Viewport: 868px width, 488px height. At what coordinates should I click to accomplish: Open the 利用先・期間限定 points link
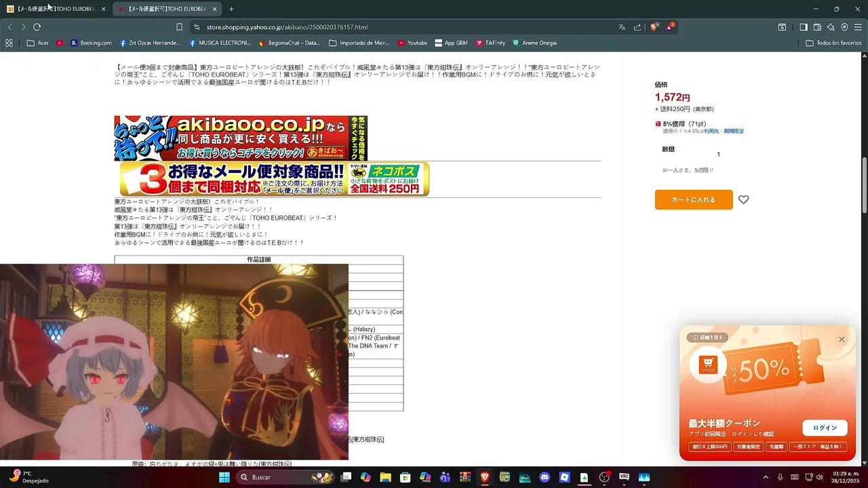coord(724,131)
